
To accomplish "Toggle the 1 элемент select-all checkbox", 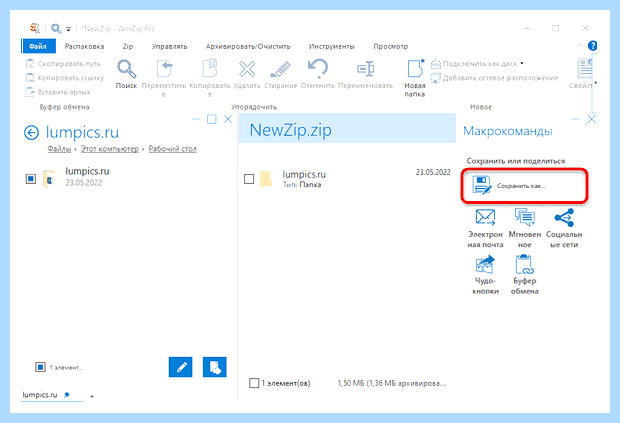I will tap(40, 367).
